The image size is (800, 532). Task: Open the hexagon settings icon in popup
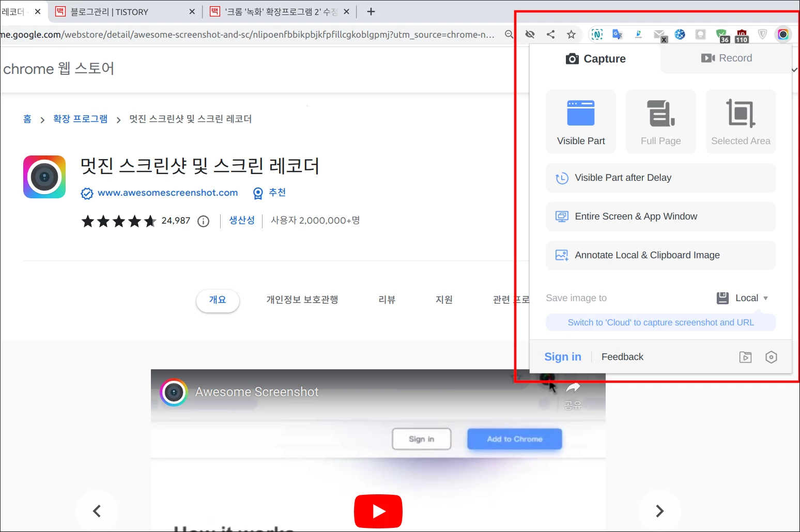[x=771, y=357]
